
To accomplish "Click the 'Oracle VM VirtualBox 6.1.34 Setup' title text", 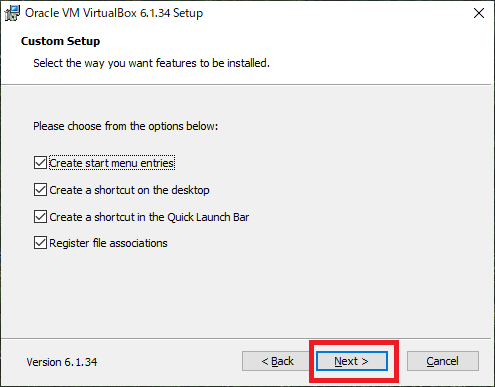I will 114,13.
